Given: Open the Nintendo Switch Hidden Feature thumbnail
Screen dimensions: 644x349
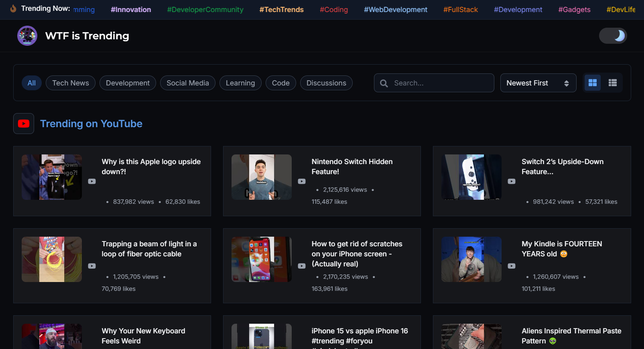Looking at the screenshot, I should point(262,177).
